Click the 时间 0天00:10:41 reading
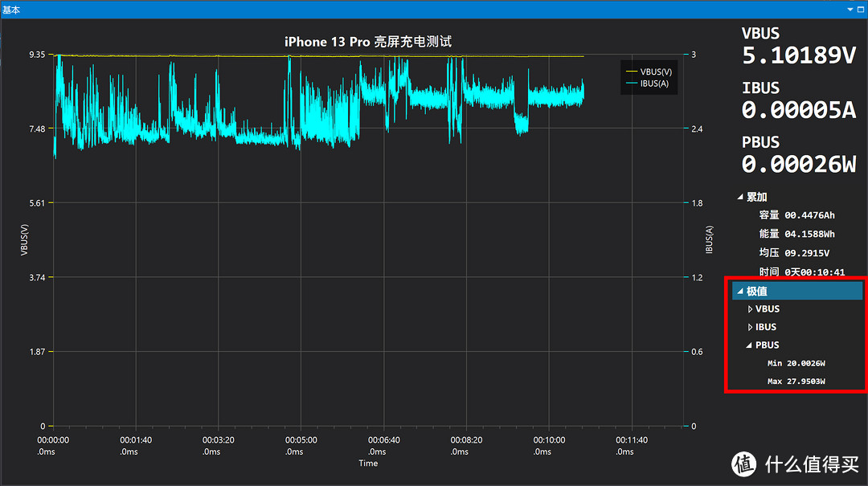 pos(801,272)
